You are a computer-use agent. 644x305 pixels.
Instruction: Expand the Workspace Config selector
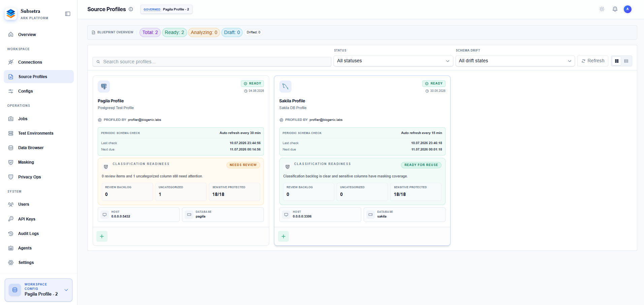(x=39, y=290)
